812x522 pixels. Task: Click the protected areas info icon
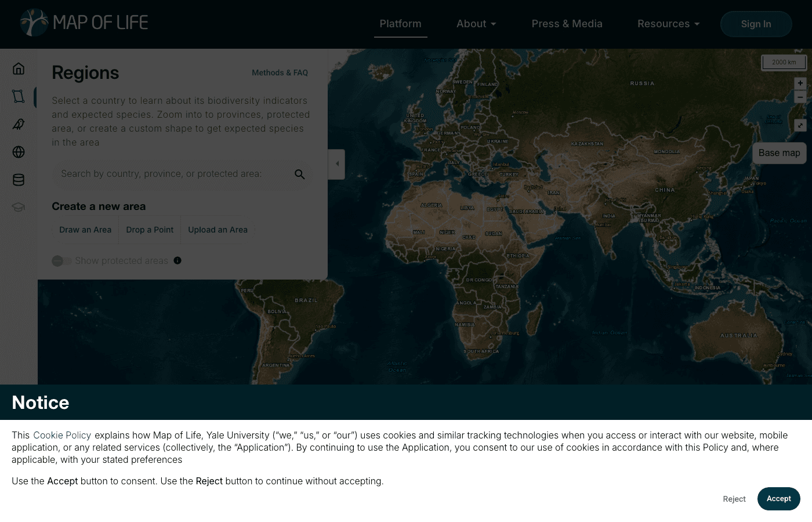click(177, 260)
